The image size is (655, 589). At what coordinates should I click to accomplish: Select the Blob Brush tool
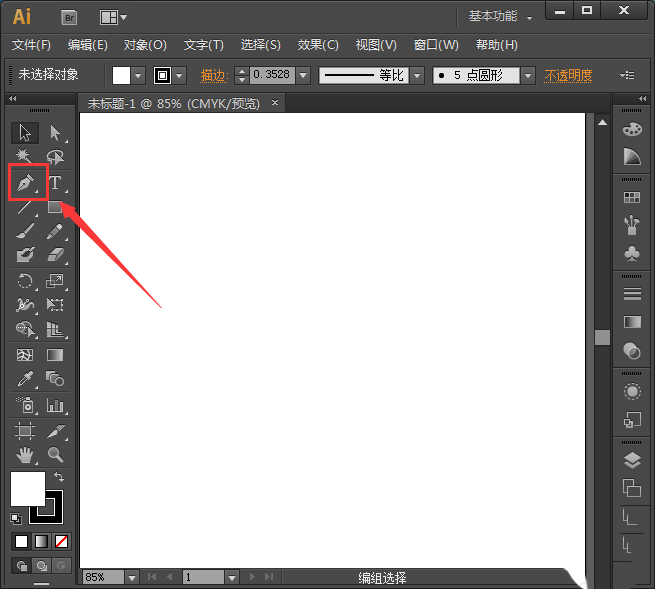25,254
